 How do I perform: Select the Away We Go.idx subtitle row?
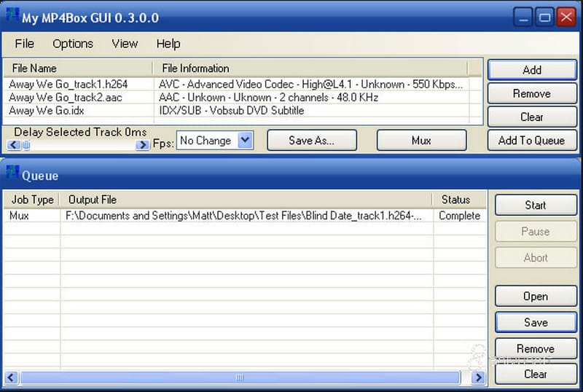(x=45, y=111)
